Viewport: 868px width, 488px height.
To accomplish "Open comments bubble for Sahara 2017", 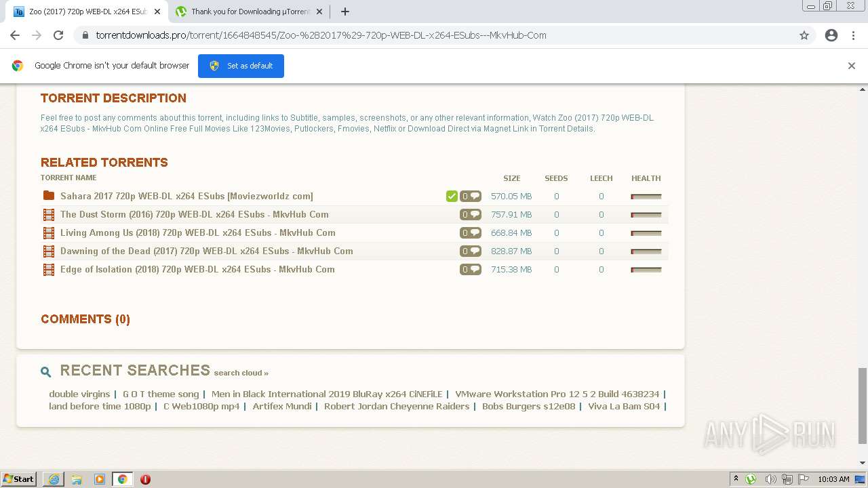I will click(471, 196).
